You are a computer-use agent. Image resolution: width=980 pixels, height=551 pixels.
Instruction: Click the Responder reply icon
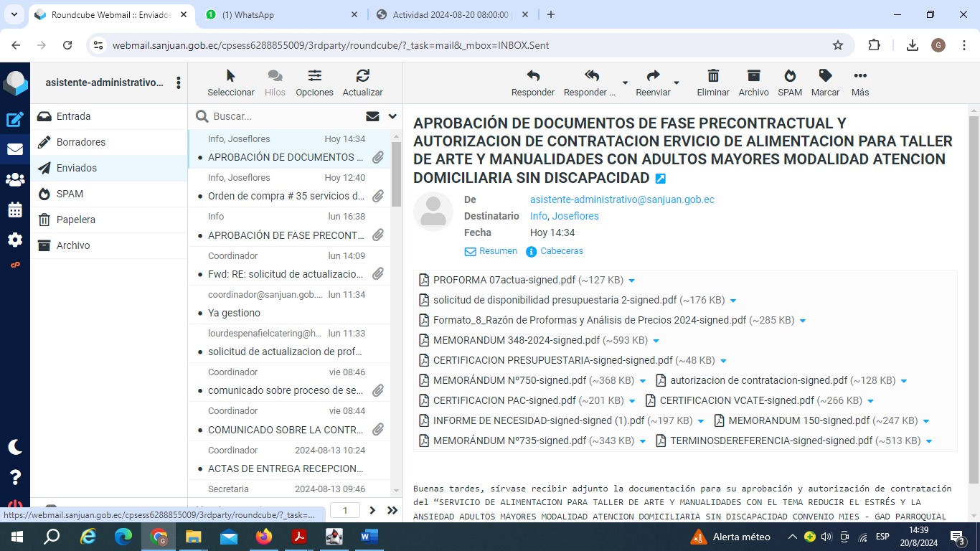(x=532, y=77)
